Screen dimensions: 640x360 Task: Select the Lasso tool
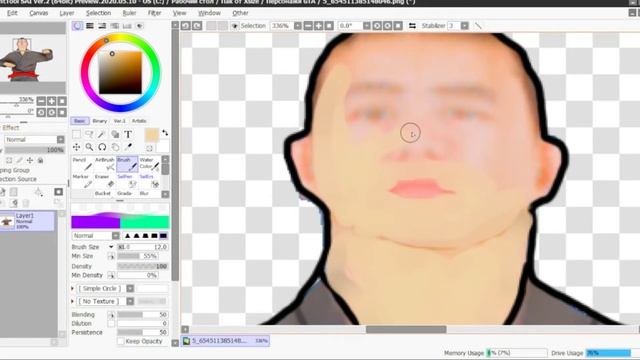coord(89,134)
